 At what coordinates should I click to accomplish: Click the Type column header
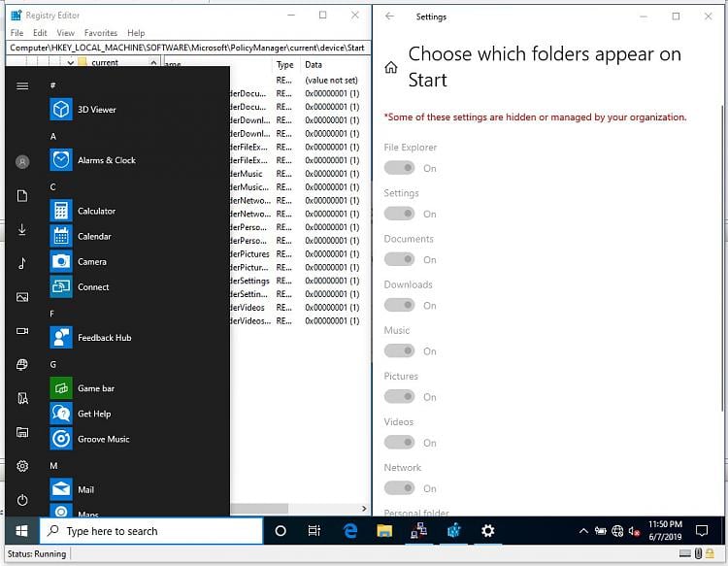(x=286, y=64)
